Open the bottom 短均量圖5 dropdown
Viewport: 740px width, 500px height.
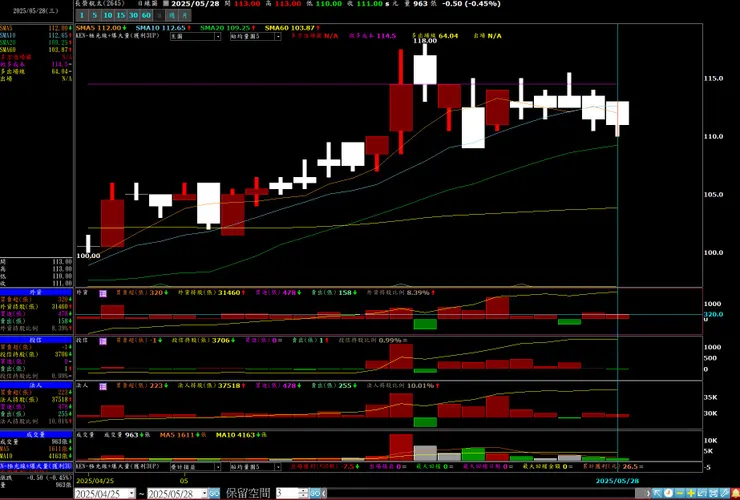tap(255, 466)
